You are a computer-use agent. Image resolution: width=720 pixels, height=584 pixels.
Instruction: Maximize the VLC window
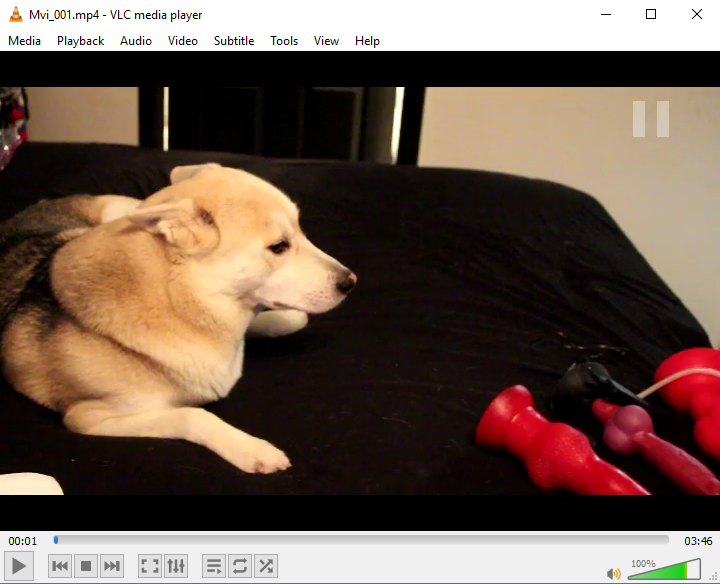651,15
